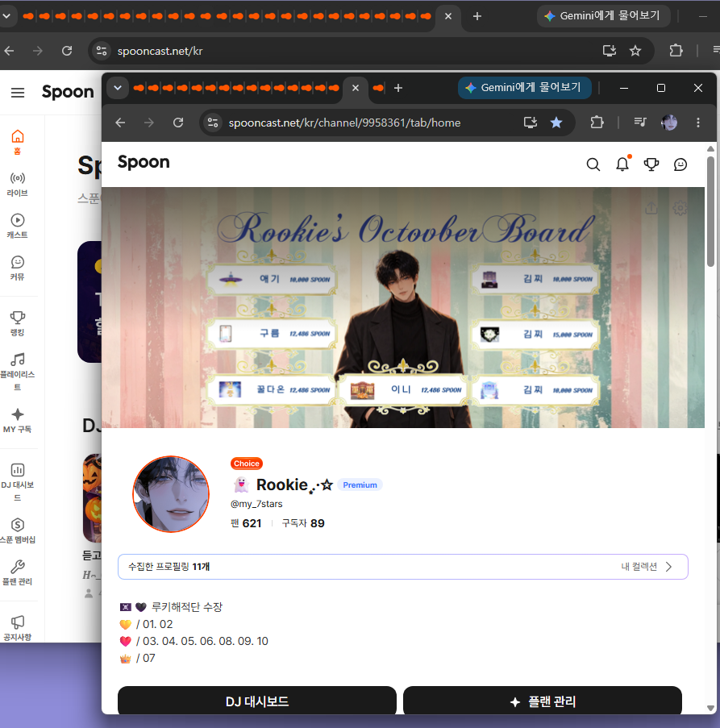Expand tab search dropdown in back window
The width and height of the screenshot is (720, 728).
(x=7, y=16)
